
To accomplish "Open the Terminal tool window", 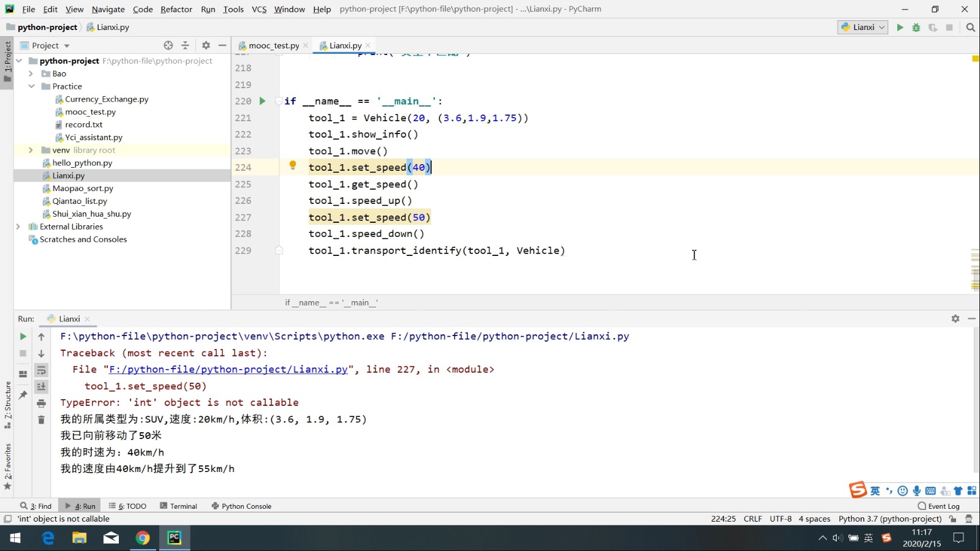I will pos(178,506).
